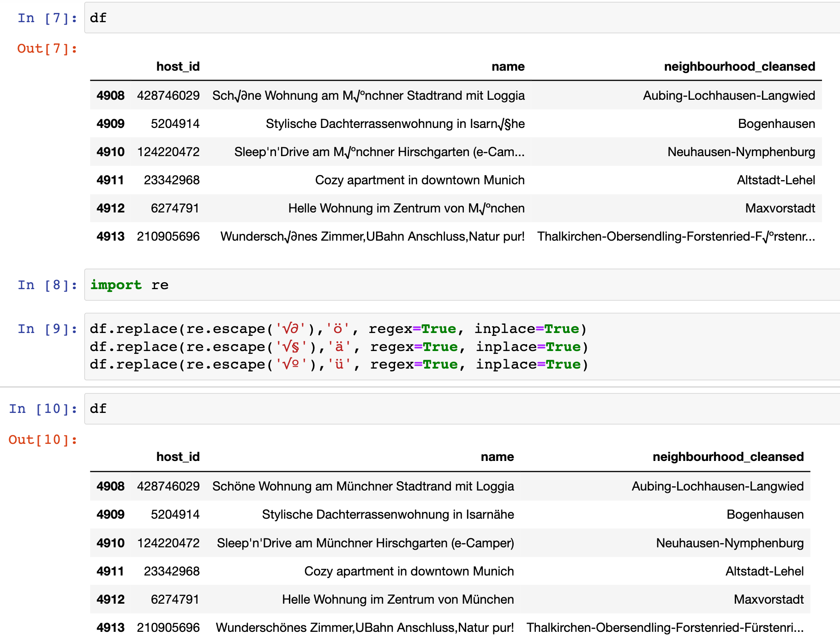
Task: Click neighbourhood_cleansed header in Out[10] table
Action: tap(728, 457)
